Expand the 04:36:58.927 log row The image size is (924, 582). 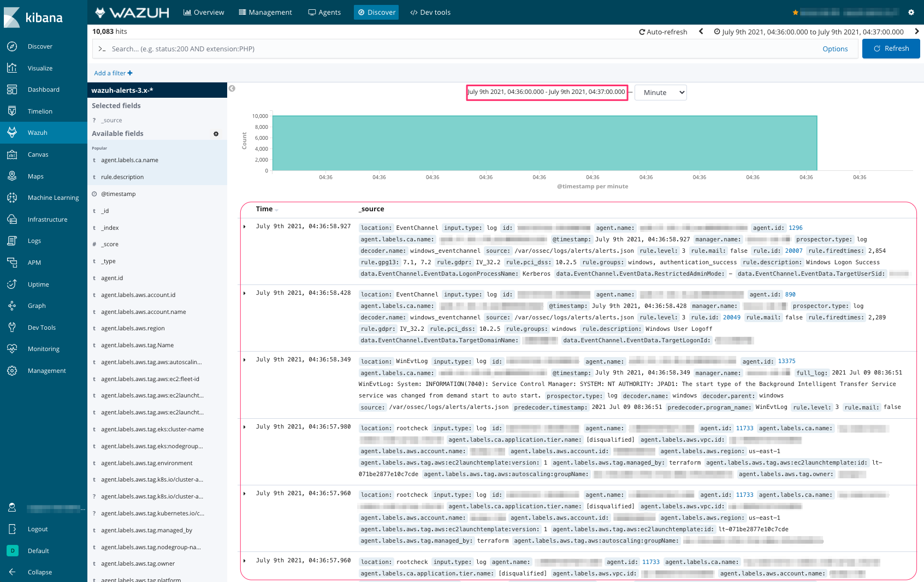245,227
